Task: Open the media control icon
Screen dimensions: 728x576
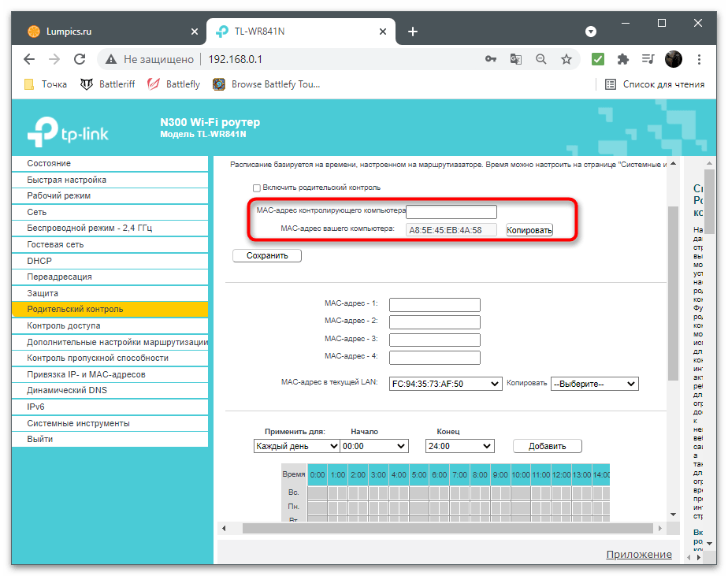Action: pyautogui.click(x=648, y=59)
